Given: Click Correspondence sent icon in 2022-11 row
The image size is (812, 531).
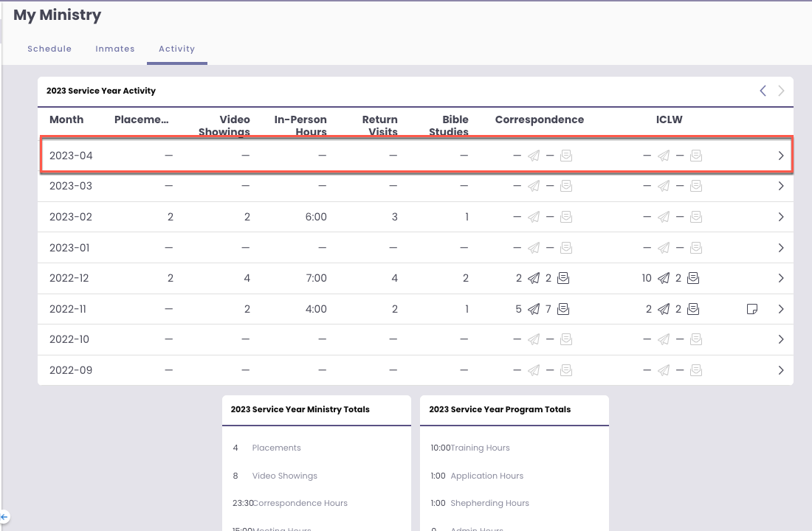Looking at the screenshot, I should click(534, 309).
